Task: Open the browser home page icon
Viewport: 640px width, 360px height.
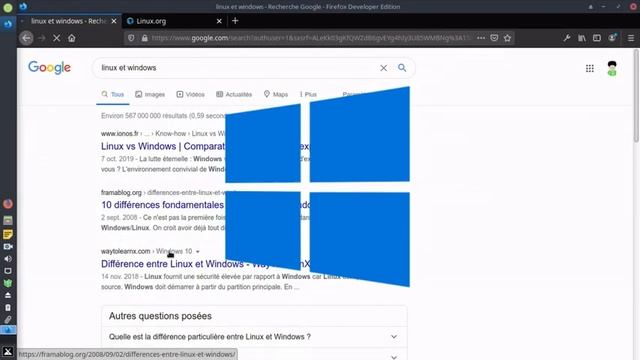Action: pyautogui.click(x=72, y=38)
